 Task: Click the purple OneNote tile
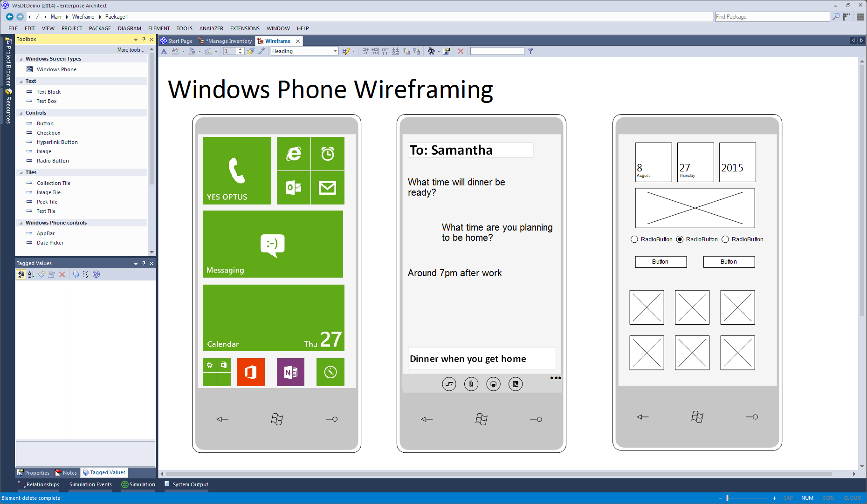(x=290, y=372)
